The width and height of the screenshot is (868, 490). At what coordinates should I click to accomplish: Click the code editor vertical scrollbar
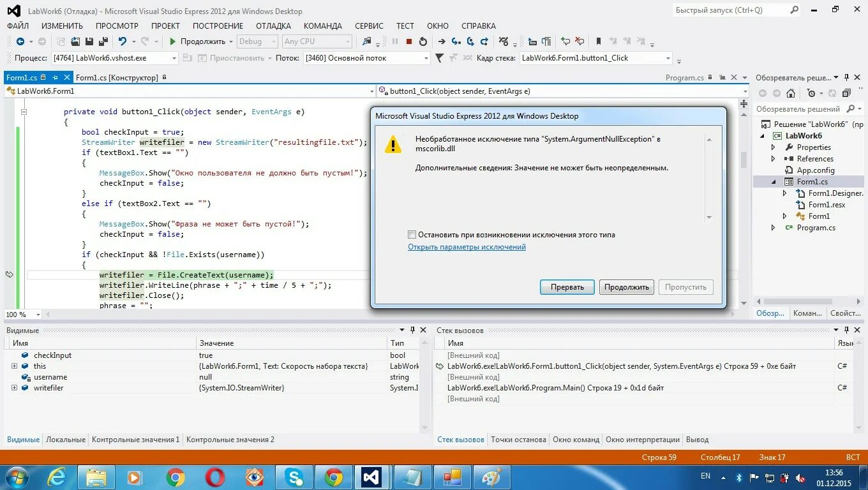743,160
